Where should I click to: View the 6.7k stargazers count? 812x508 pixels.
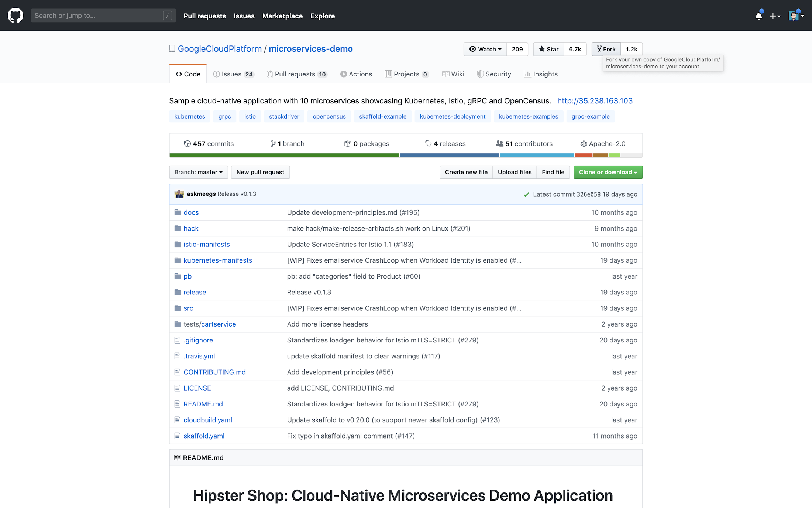pos(575,49)
